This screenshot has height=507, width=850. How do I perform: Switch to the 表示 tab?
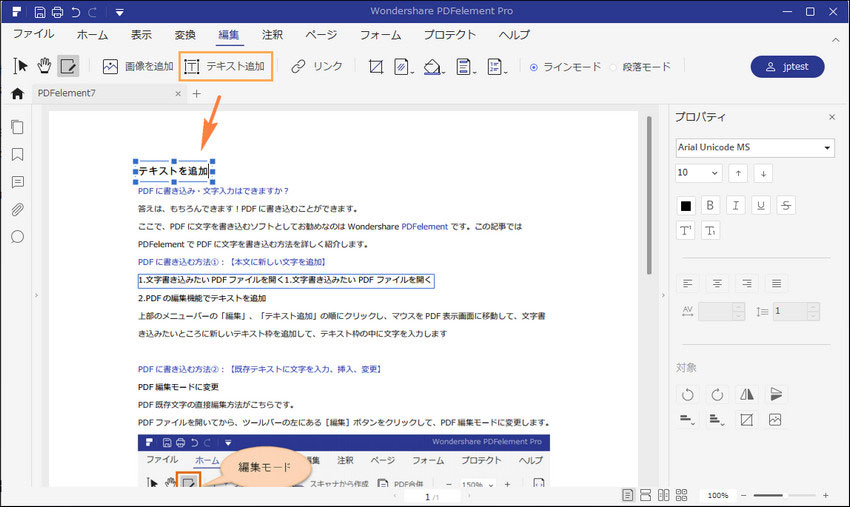[141, 35]
